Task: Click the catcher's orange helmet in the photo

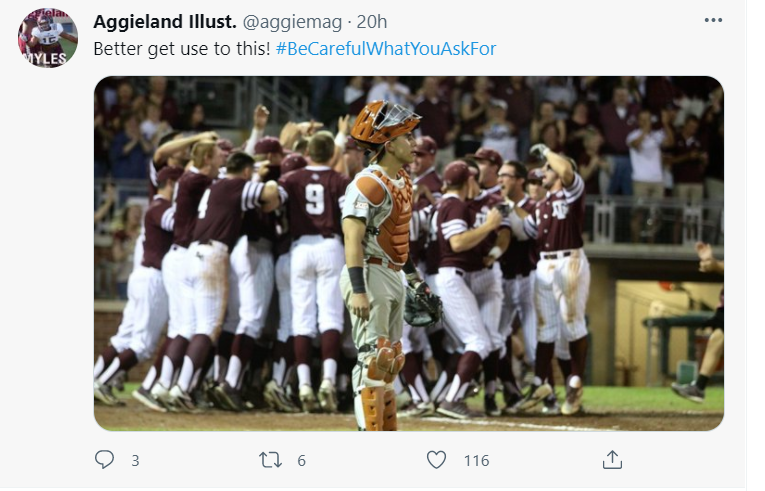Action: [x=384, y=123]
